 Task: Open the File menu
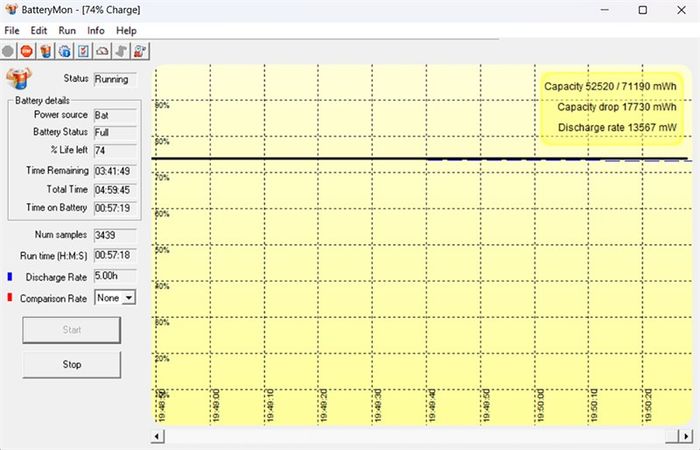tap(12, 30)
